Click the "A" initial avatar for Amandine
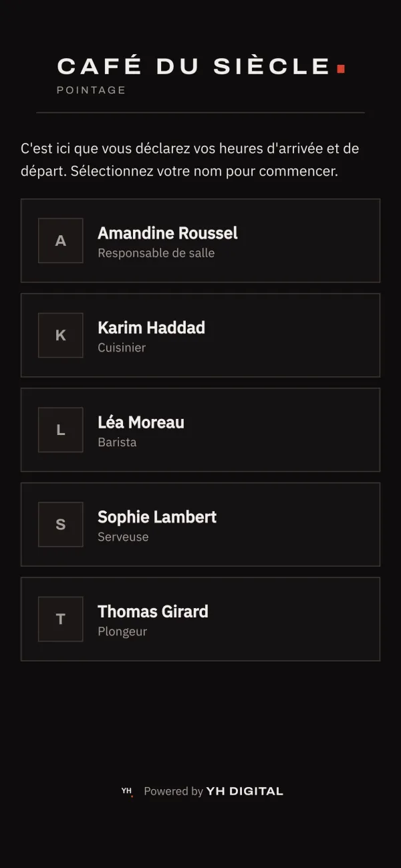This screenshot has width=401, height=868. [x=60, y=241]
